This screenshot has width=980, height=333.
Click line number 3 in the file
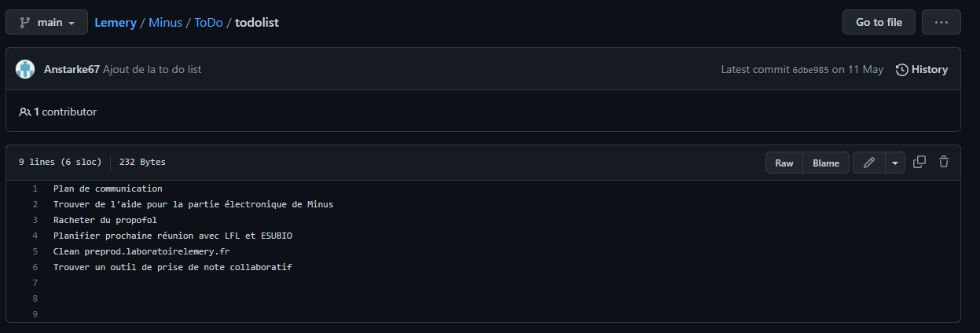[x=35, y=220]
